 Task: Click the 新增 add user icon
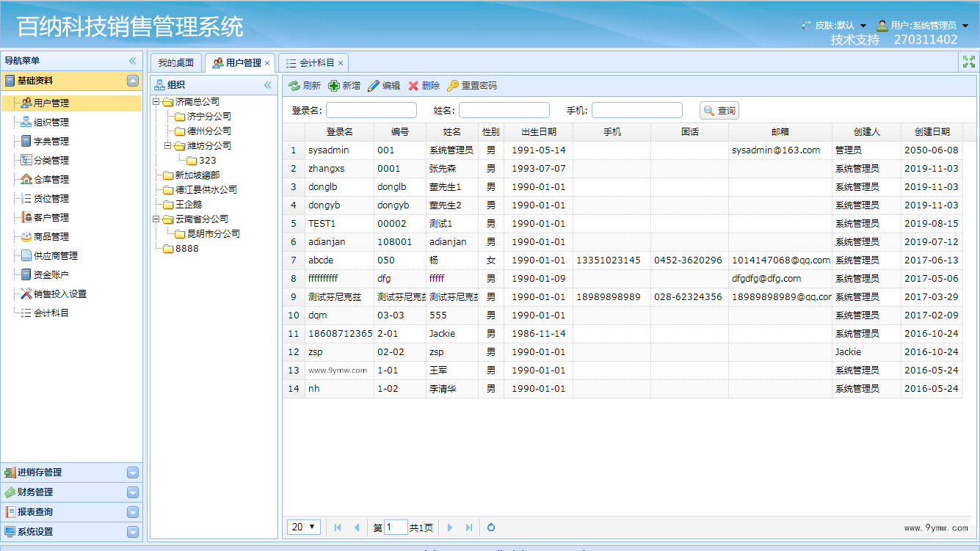[x=334, y=86]
